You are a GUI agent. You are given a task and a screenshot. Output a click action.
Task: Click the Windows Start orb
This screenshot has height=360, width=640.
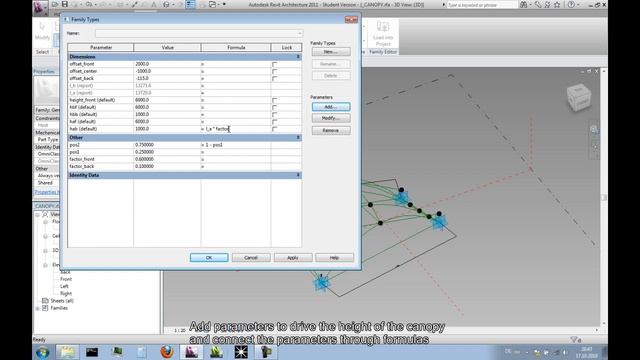tap(43, 352)
